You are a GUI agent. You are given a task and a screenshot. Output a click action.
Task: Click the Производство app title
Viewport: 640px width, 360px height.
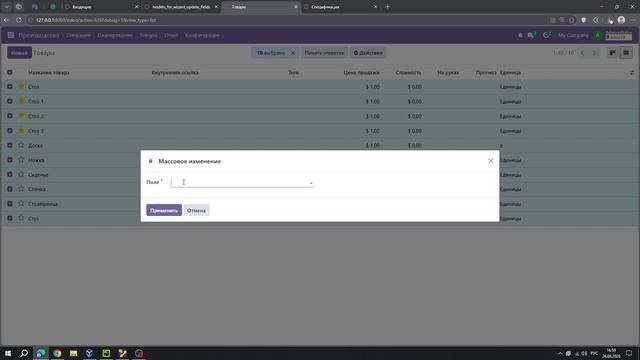pos(39,36)
